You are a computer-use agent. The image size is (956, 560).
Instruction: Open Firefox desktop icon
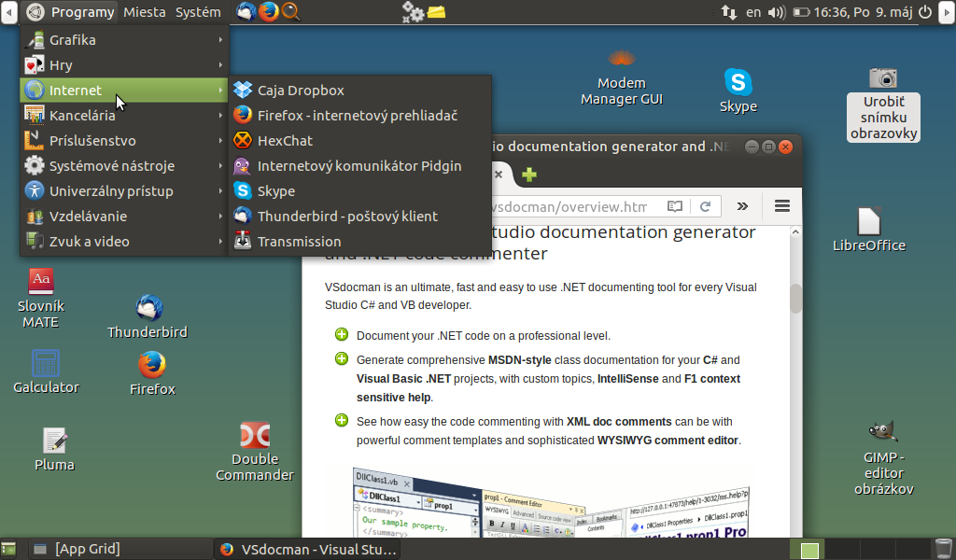click(x=152, y=373)
